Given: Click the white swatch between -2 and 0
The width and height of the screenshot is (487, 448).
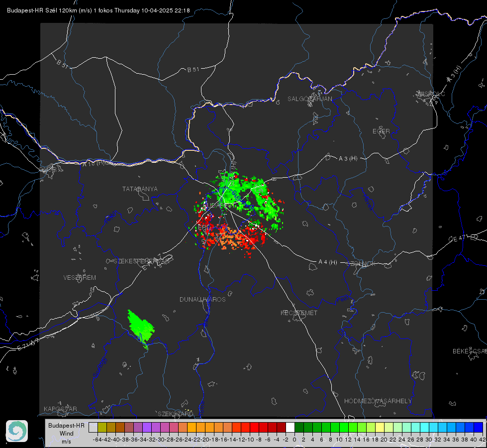Looking at the screenshot, I should (290, 427).
